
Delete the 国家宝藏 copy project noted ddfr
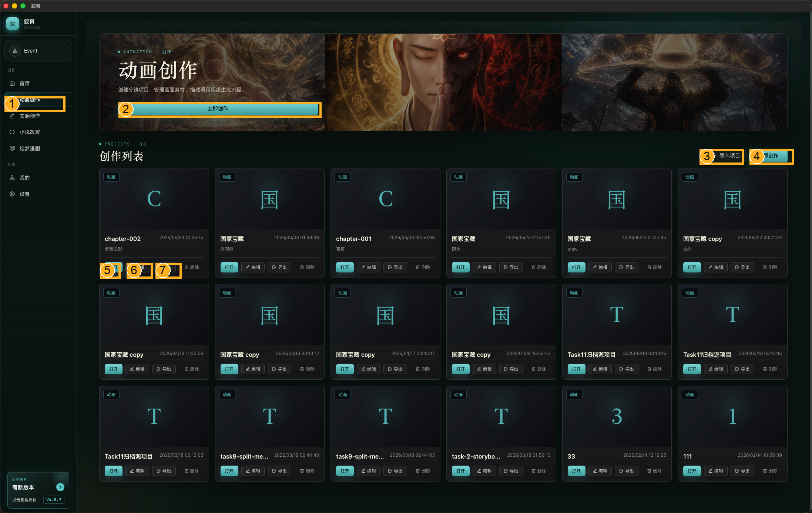coord(771,267)
